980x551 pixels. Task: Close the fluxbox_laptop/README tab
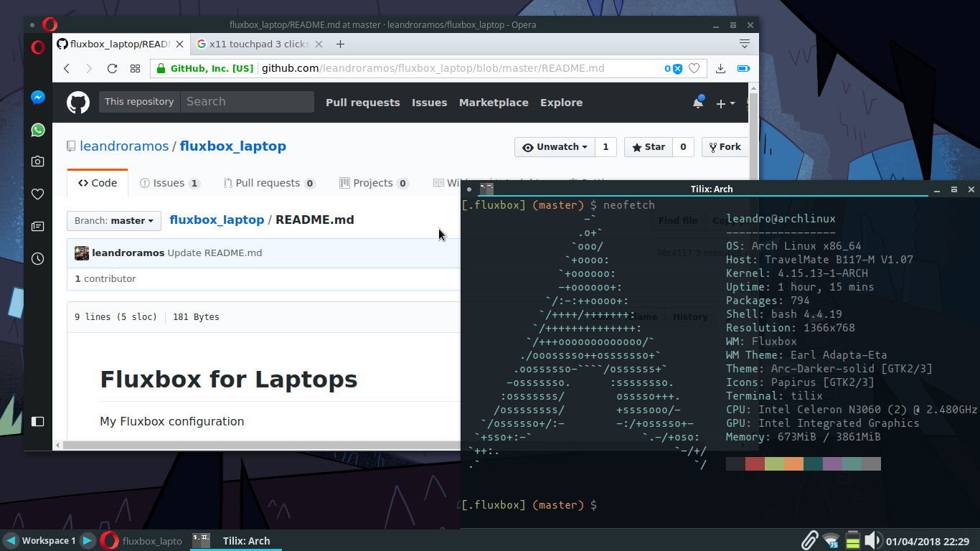tap(180, 44)
